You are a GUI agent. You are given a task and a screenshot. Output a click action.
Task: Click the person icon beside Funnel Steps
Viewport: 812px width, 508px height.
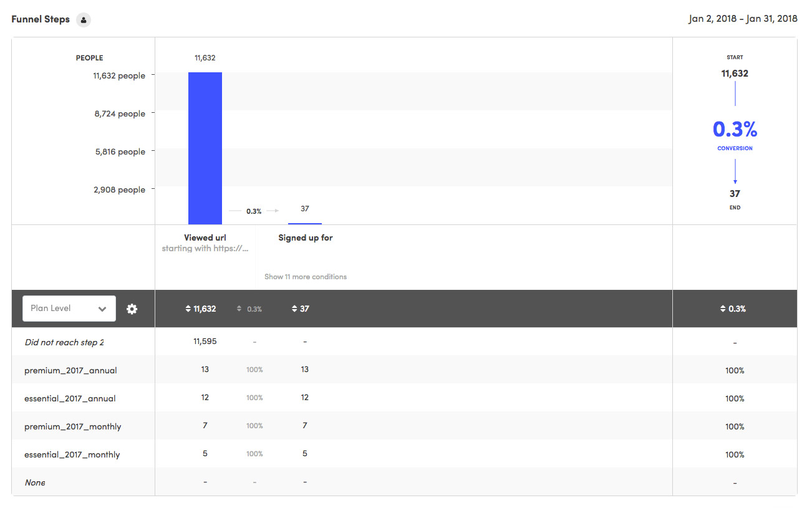point(84,20)
